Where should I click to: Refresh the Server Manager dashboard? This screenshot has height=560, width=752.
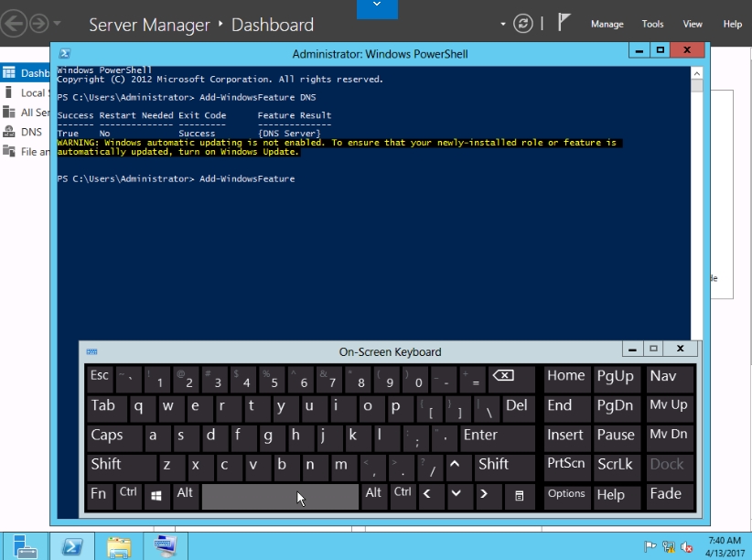click(522, 23)
